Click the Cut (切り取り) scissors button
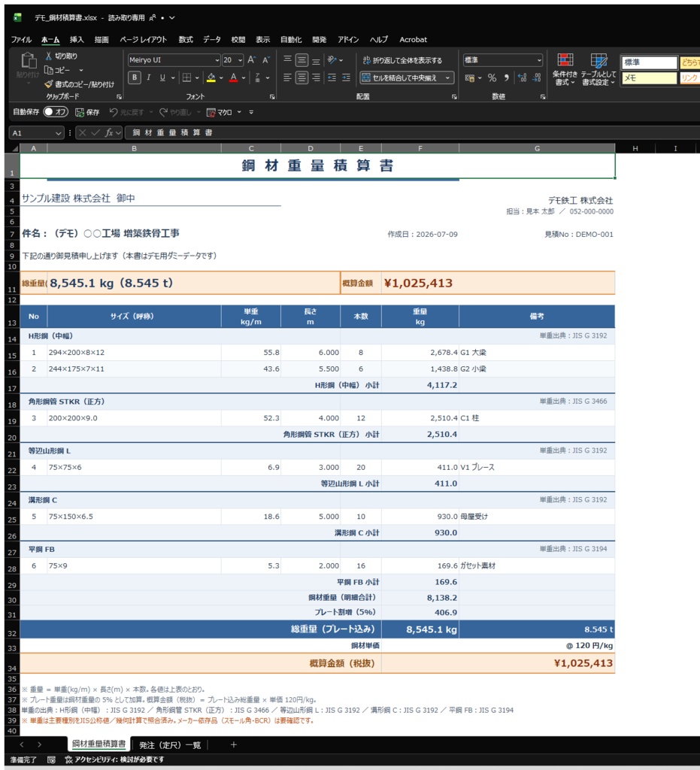 [61, 56]
